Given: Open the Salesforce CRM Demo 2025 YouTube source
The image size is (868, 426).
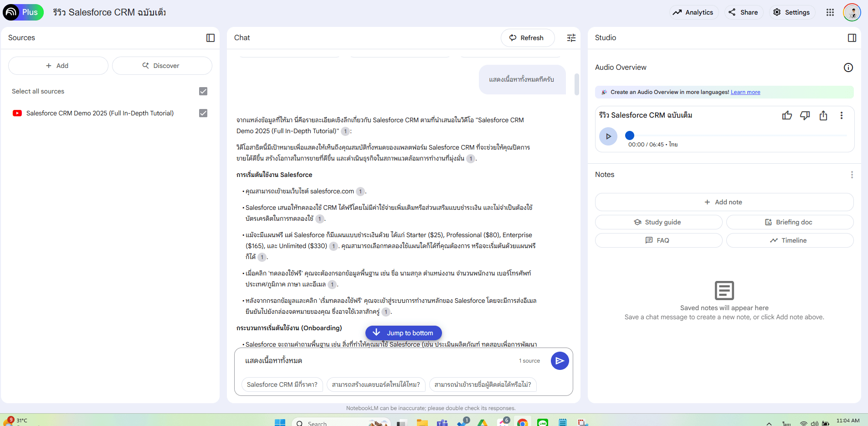Looking at the screenshot, I should click(x=100, y=113).
